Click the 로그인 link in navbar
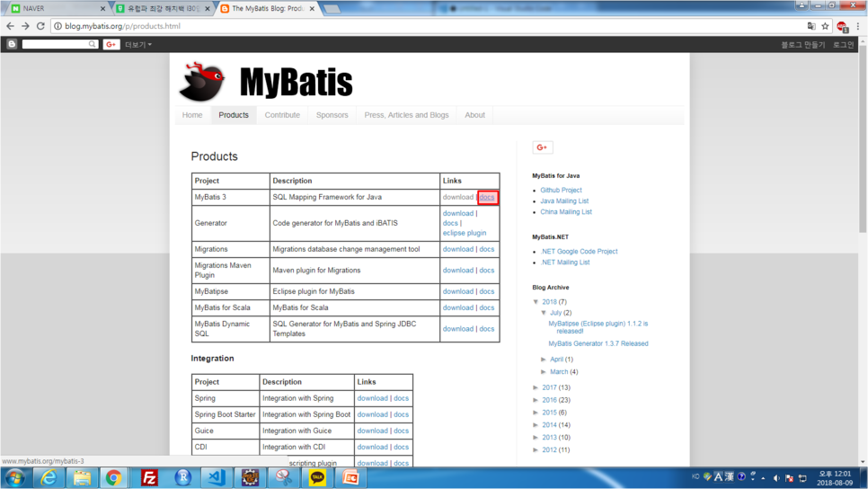This screenshot has height=489, width=868. click(844, 44)
